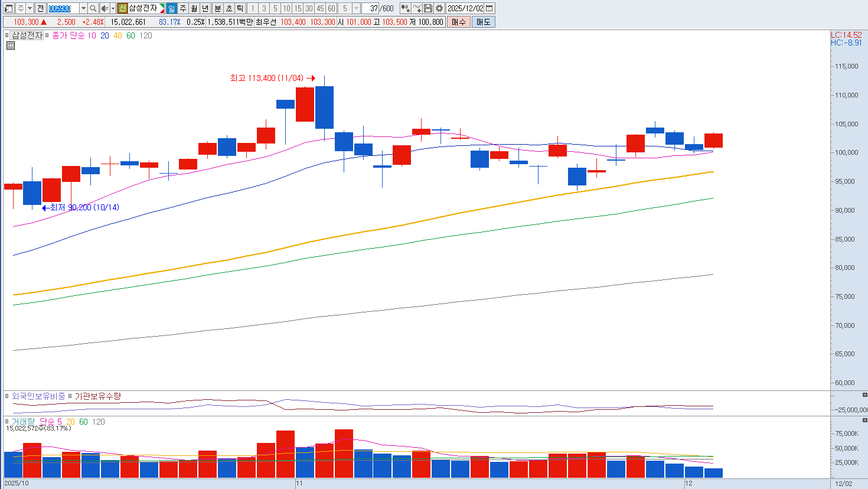This screenshot has width=868, height=489.
Task: Click the 매수 buy button
Action: pos(459,22)
